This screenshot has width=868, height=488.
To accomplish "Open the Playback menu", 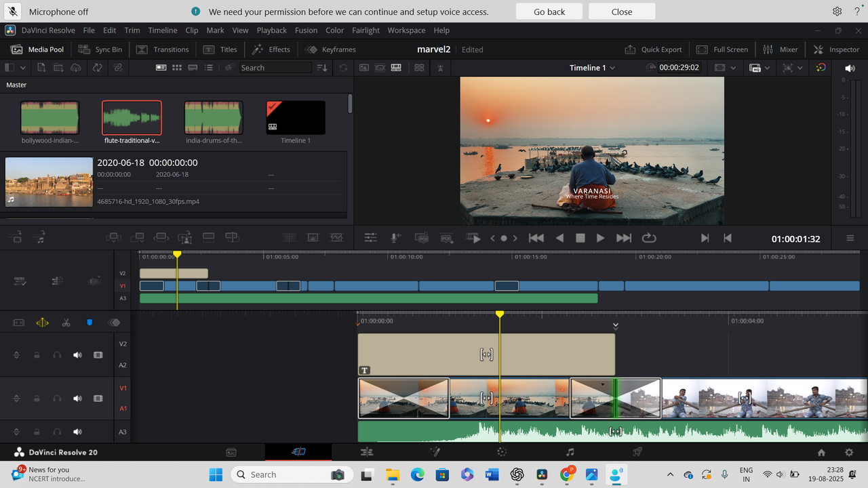I will click(x=271, y=30).
